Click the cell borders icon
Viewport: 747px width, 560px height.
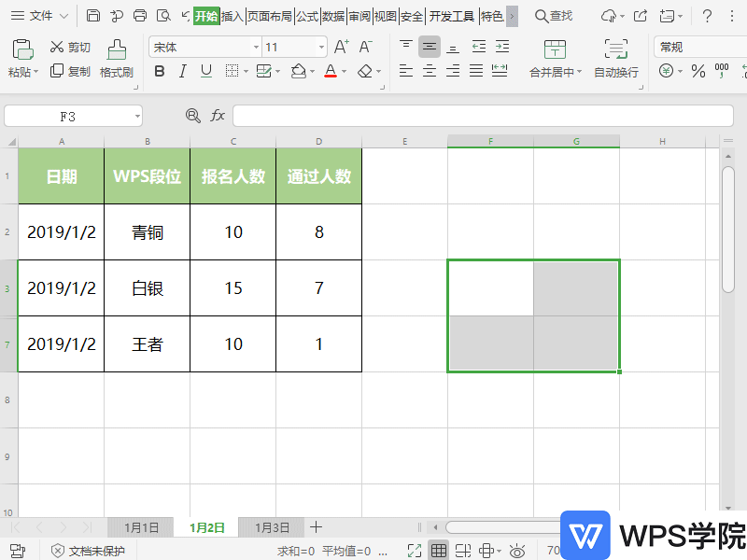pos(232,72)
